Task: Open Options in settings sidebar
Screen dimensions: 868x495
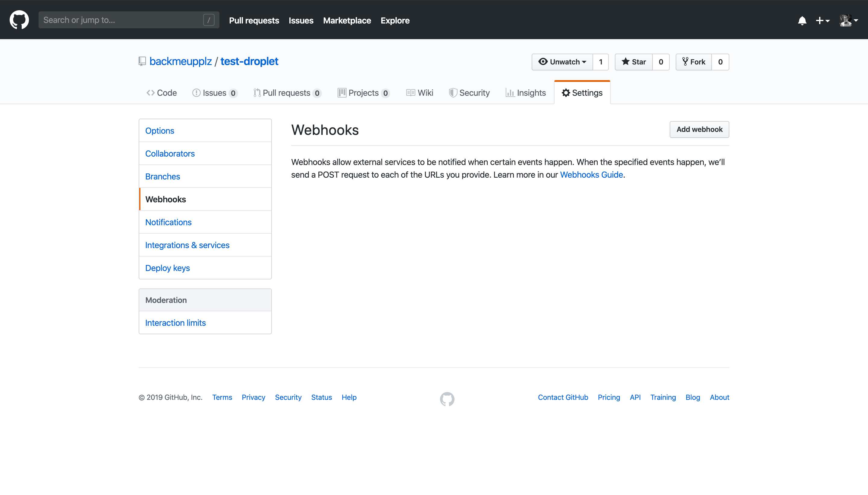Action: pyautogui.click(x=205, y=131)
